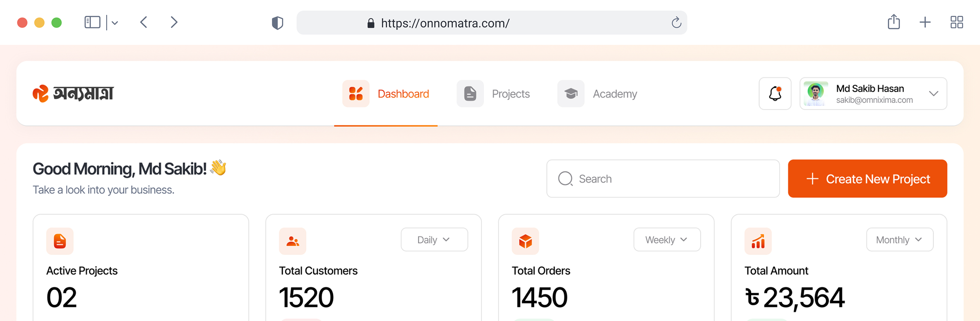Viewport: 980px width, 321px height.
Task: Click the privacy shield icon in toolbar
Action: pyautogui.click(x=278, y=23)
